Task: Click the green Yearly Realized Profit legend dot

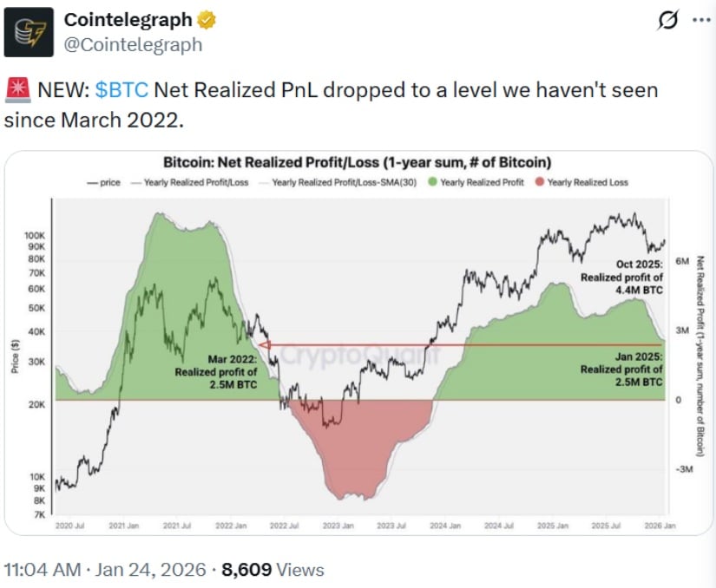Action: point(432,183)
